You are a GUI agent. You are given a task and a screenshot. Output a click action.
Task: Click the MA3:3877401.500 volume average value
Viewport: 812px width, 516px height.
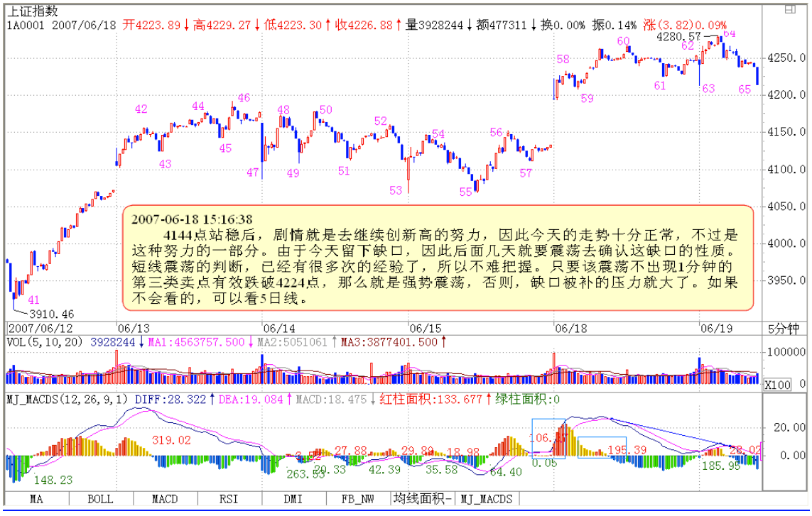click(389, 342)
